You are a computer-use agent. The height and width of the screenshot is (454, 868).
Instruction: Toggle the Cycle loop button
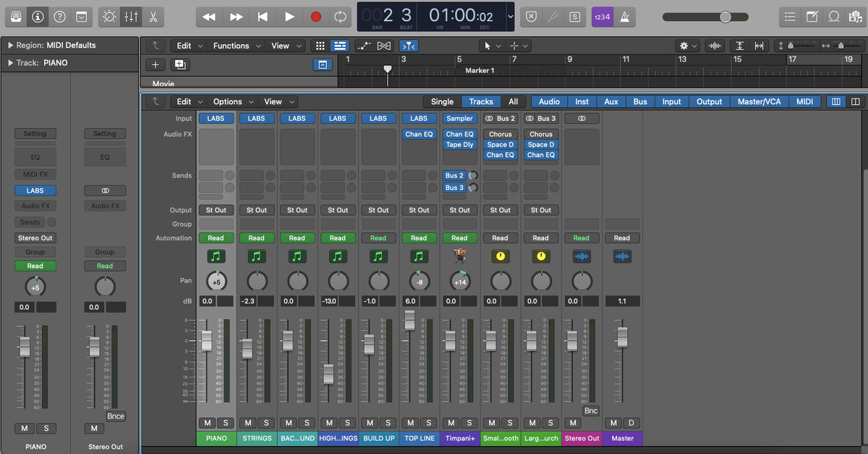point(339,16)
